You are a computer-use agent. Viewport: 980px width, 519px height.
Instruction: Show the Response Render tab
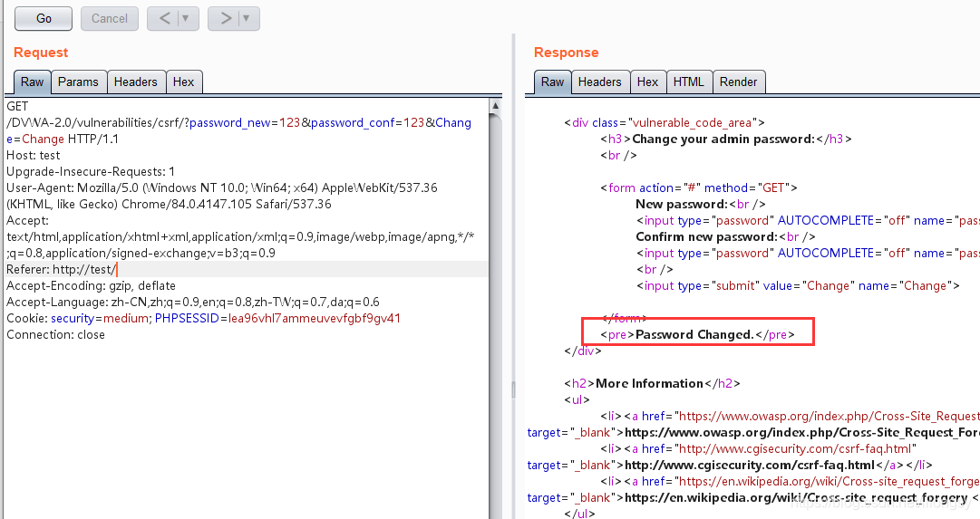click(738, 82)
